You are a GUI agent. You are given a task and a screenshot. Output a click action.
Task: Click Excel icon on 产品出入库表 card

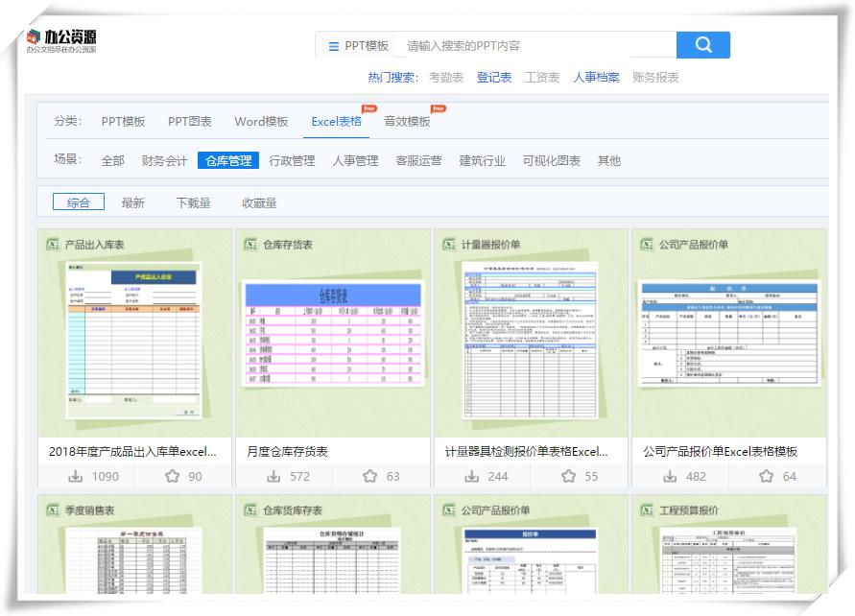pyautogui.click(x=53, y=245)
